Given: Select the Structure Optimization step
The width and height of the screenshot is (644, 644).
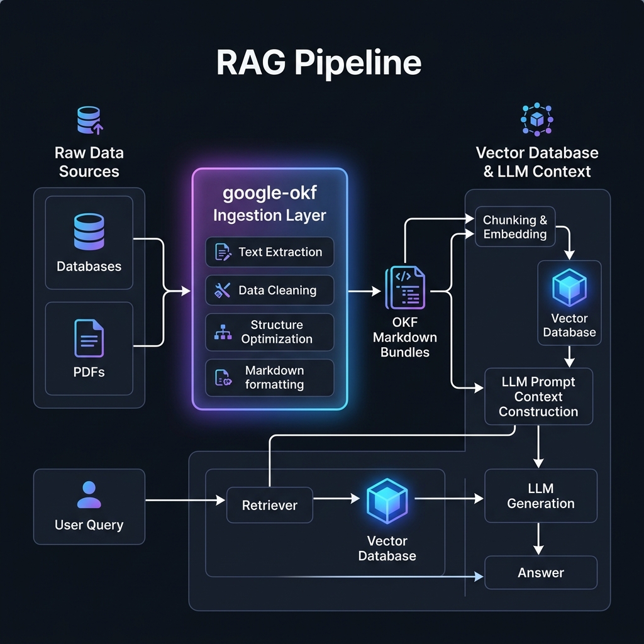Looking at the screenshot, I should tap(269, 332).
